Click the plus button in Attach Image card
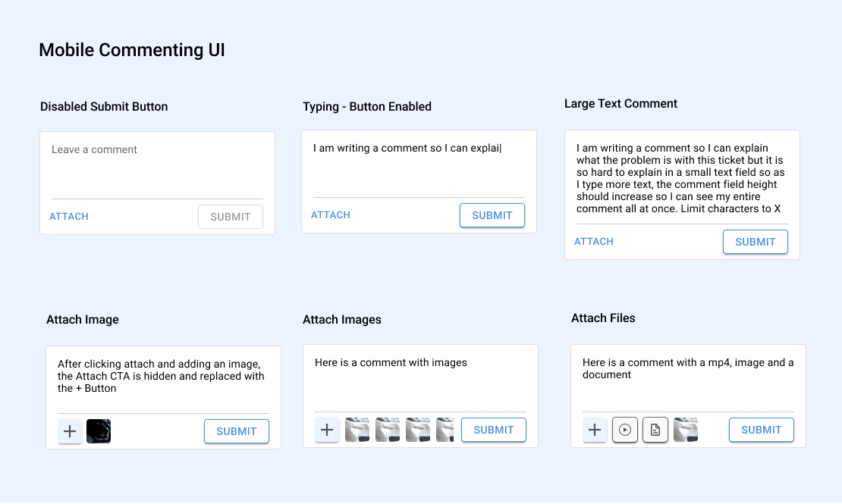 [70, 431]
